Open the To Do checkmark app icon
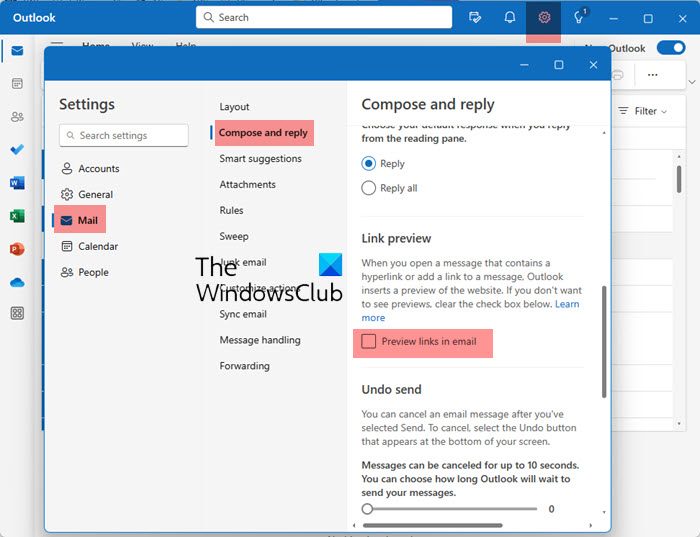 click(x=17, y=150)
